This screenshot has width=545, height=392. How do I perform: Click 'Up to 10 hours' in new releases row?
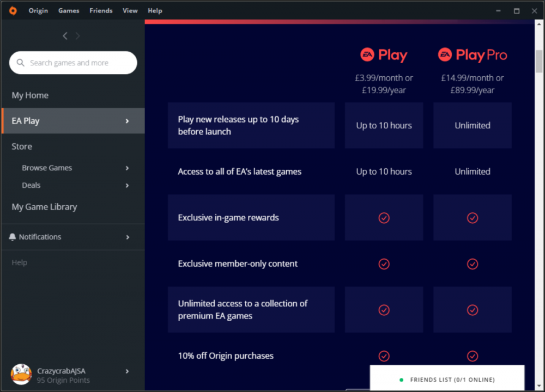point(384,125)
